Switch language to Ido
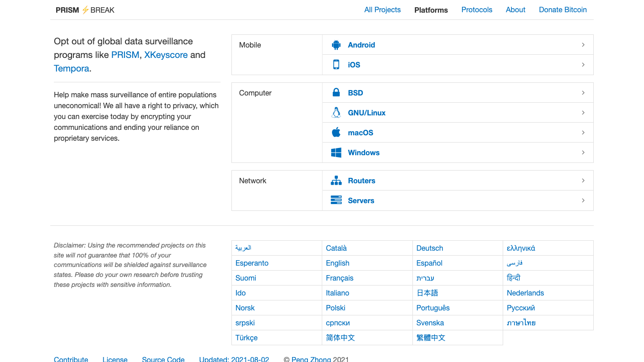The image size is (644, 362). pyautogui.click(x=240, y=293)
